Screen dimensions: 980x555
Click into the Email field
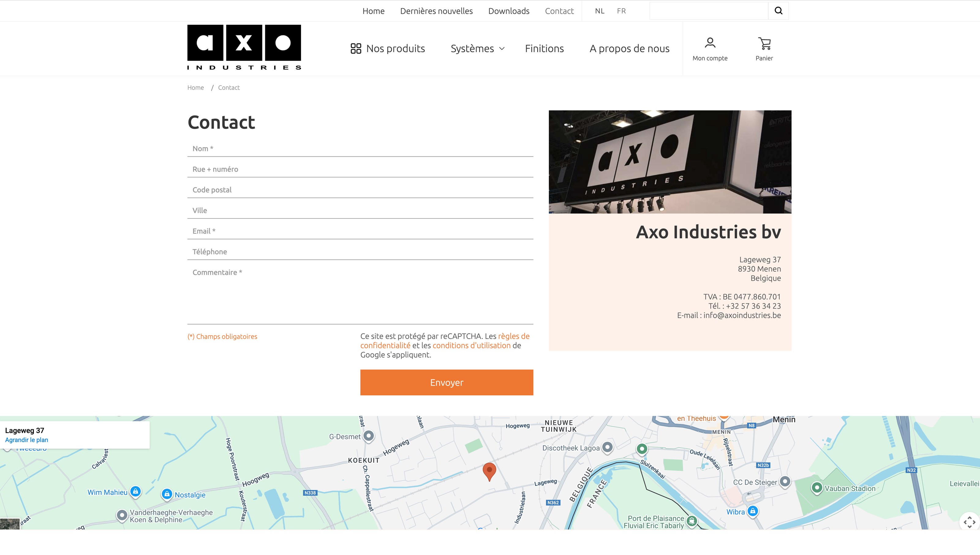tap(360, 231)
